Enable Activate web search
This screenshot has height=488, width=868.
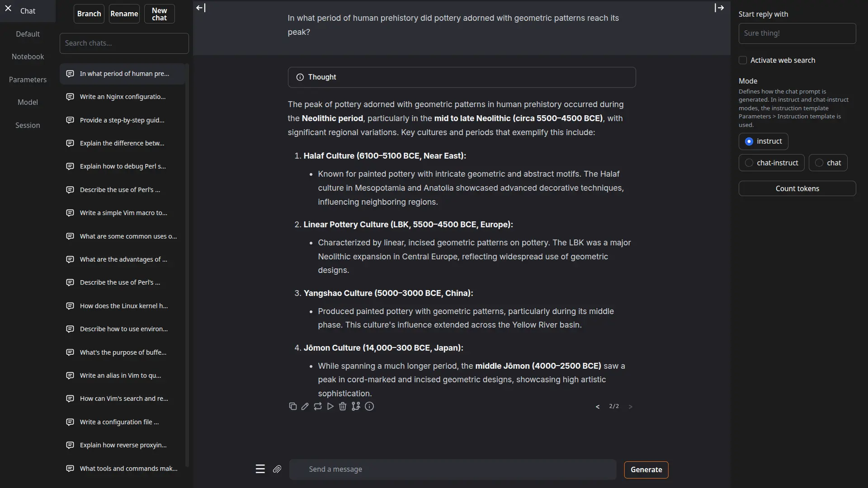(x=743, y=60)
